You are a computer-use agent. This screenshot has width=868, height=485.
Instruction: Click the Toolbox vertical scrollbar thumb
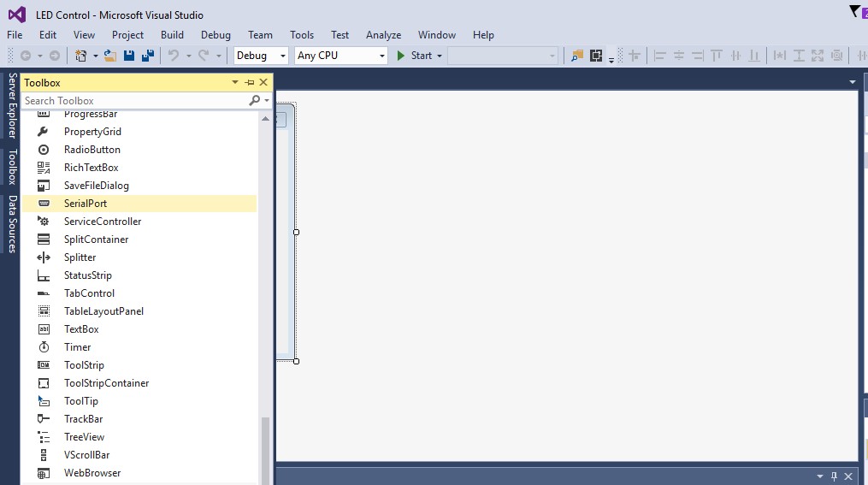coord(265,450)
